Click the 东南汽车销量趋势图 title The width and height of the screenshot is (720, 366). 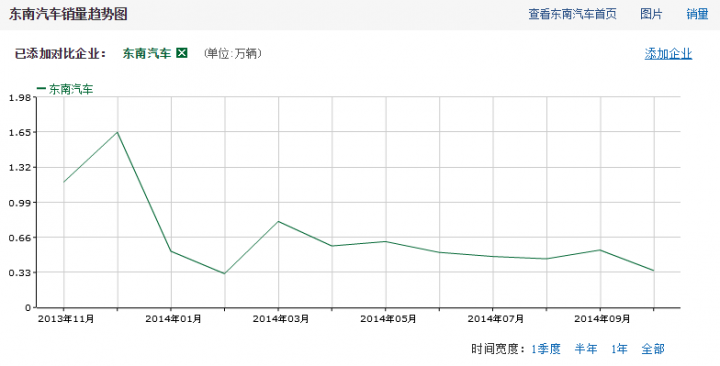pyautogui.click(x=68, y=14)
